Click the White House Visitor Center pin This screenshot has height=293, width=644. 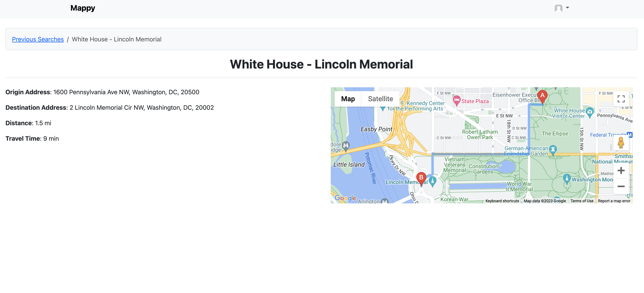[590, 112]
